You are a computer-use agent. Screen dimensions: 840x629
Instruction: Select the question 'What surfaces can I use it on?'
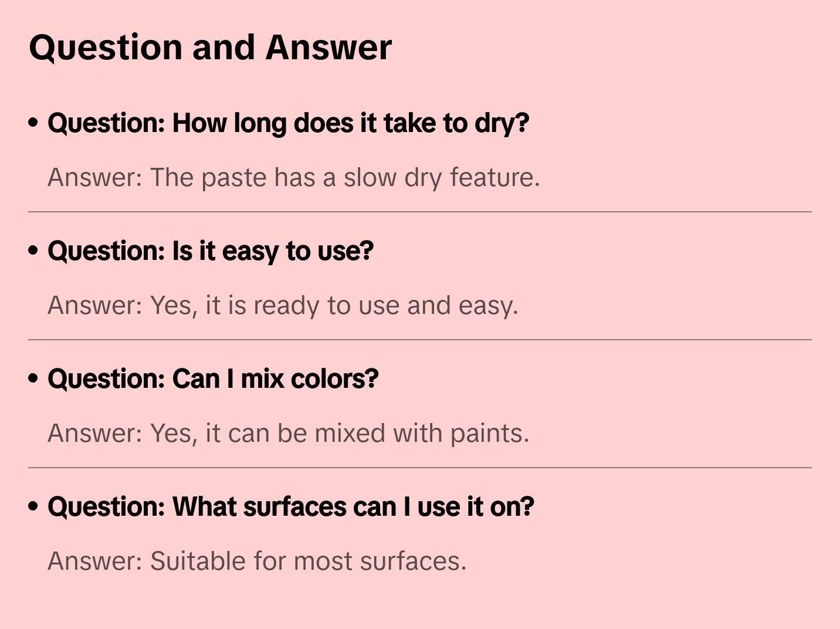click(x=290, y=507)
